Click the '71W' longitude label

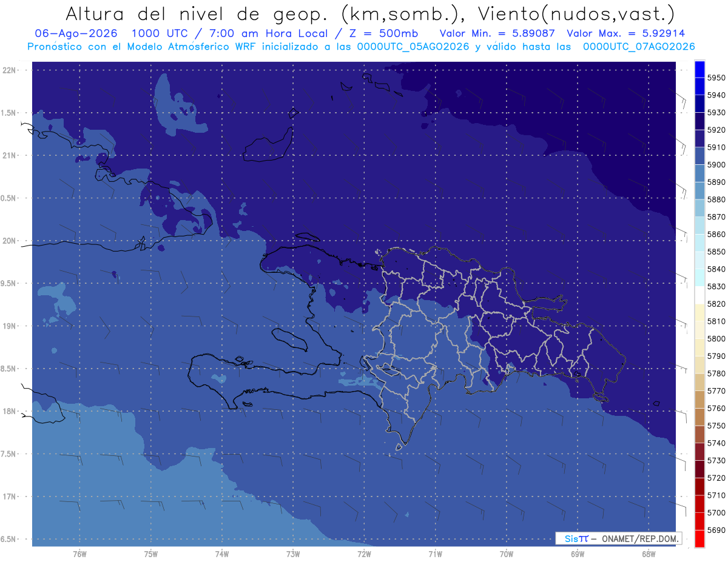point(435,554)
